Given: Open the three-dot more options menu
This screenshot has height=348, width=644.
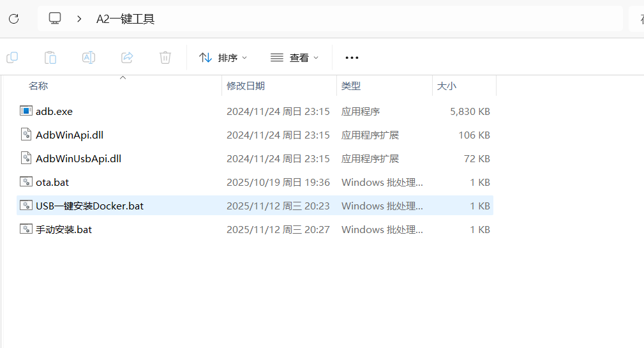Looking at the screenshot, I should click(352, 57).
